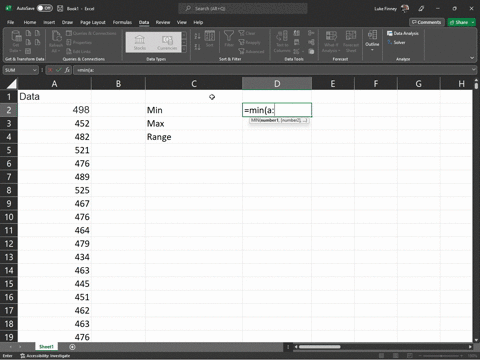Image resolution: width=480 pixels, height=360 pixels.
Task: Cancel formula entry with X icon
Action: (50, 70)
